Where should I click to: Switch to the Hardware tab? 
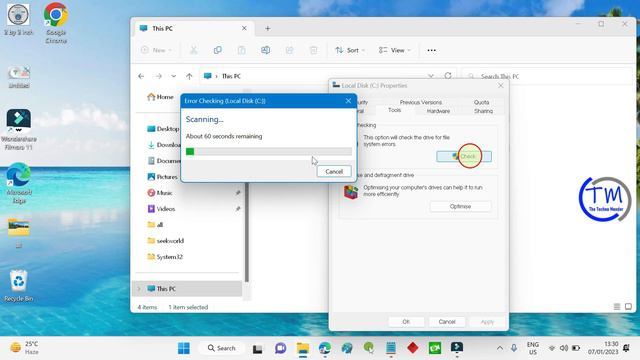coord(438,111)
